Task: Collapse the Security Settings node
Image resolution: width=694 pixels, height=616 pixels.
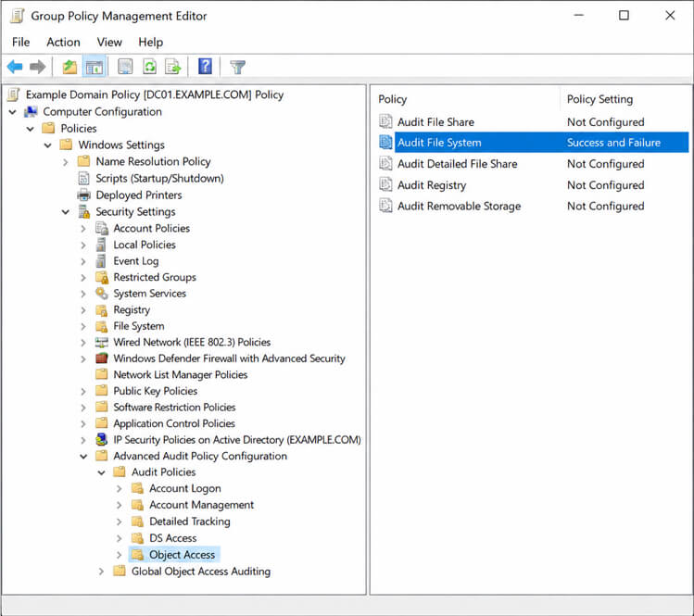Action: [x=66, y=212]
